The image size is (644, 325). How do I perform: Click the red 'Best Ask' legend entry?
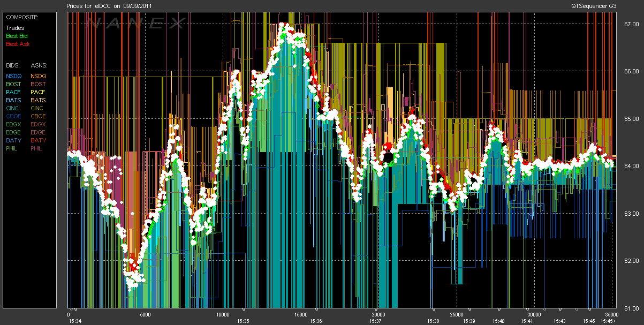click(17, 44)
